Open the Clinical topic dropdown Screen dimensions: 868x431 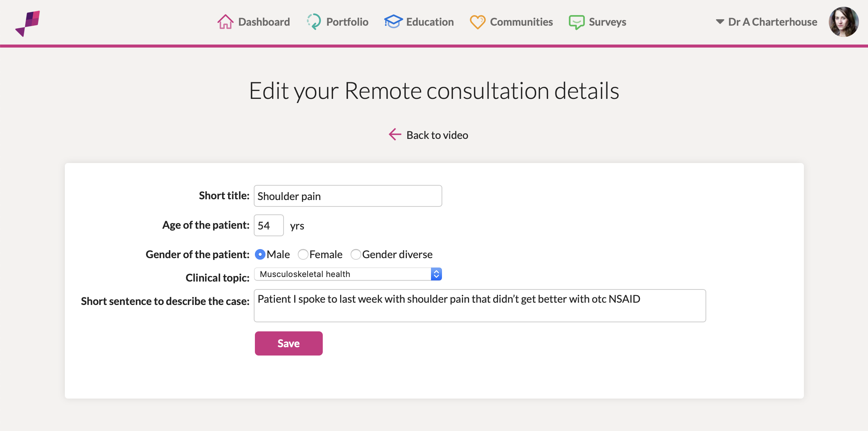point(348,274)
